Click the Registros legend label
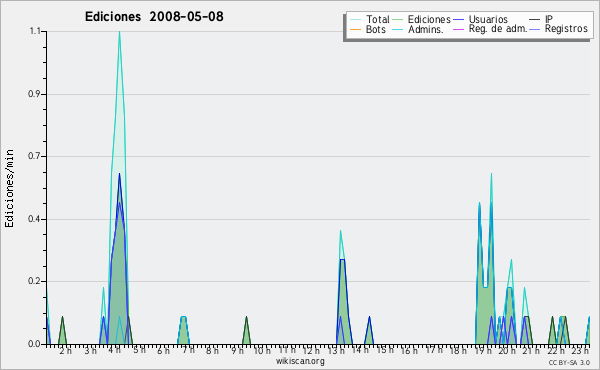600x370 pixels. [x=566, y=29]
